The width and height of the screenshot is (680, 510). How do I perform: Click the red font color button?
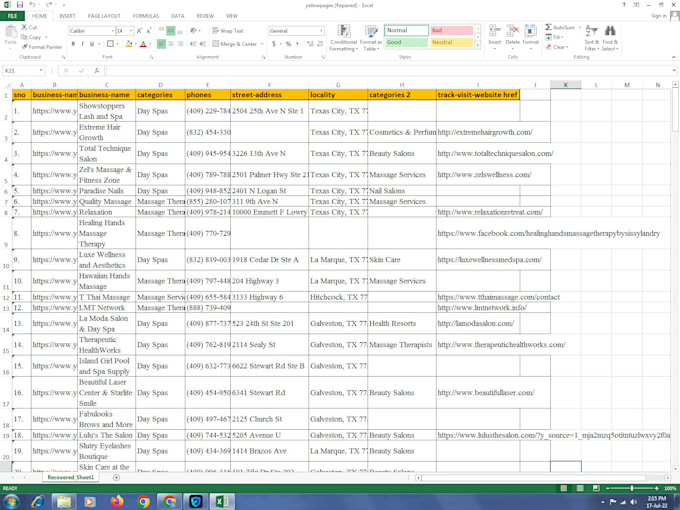(x=143, y=44)
